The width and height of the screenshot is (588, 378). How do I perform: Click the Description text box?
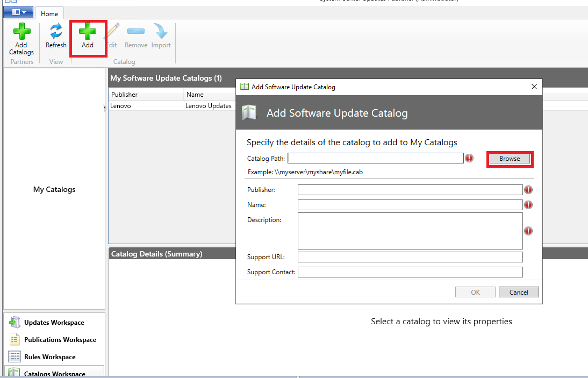coord(410,231)
